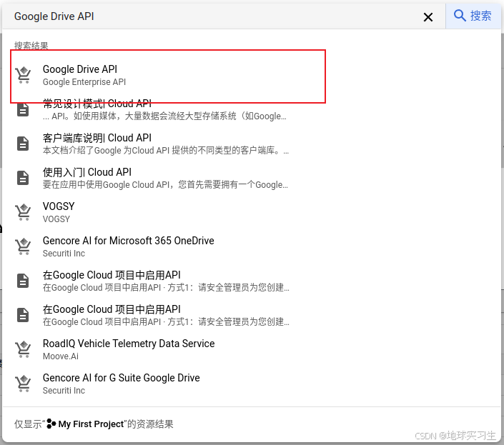Click the Moove.Ai publisher text
The image size is (504, 445).
(61, 356)
